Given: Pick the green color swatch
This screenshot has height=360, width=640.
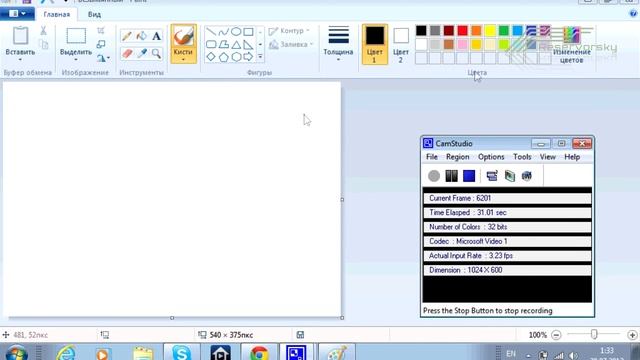Looking at the screenshot, I should click(504, 31).
